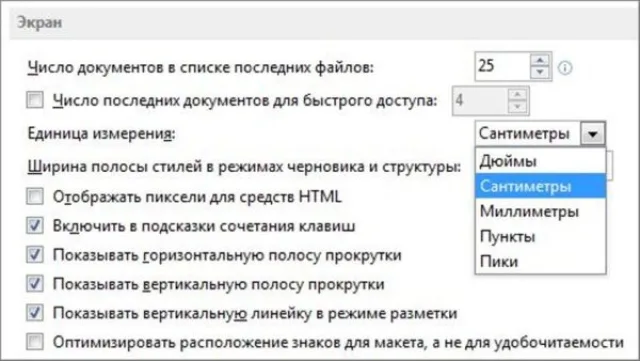This screenshot has height=361, width=640.
Task: Disable 'Показывать вертикальную линейку в режиме разметки'
Action: 35,313
